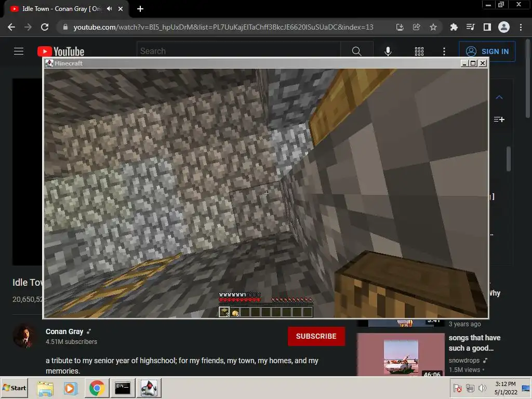
Task: Click the Chrome forward navigation arrow
Action: pos(28,27)
